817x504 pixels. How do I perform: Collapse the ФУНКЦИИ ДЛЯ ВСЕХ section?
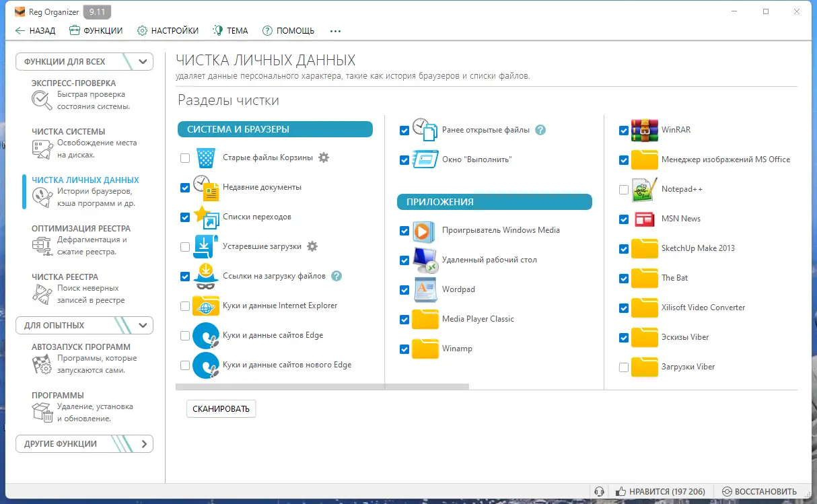pyautogui.click(x=85, y=61)
